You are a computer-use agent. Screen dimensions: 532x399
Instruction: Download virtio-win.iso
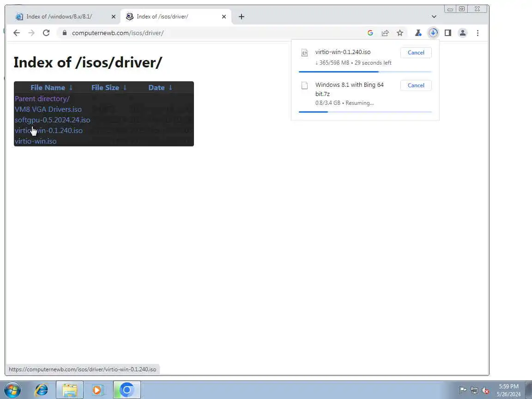point(36,141)
